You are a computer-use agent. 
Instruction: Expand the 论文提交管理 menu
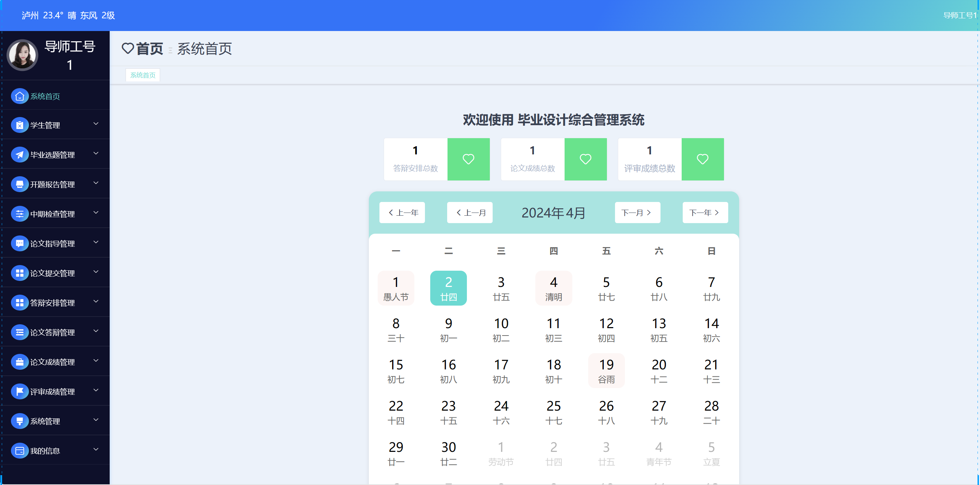click(x=96, y=272)
